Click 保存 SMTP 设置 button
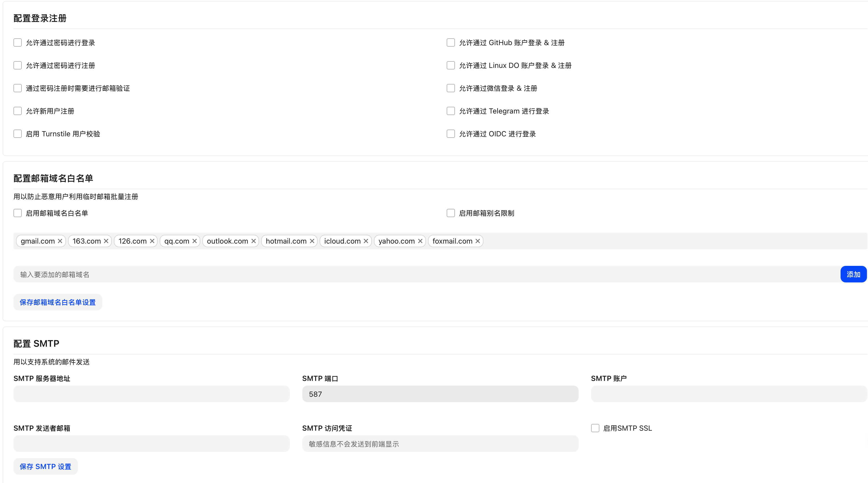The width and height of the screenshot is (868, 483). (x=46, y=466)
